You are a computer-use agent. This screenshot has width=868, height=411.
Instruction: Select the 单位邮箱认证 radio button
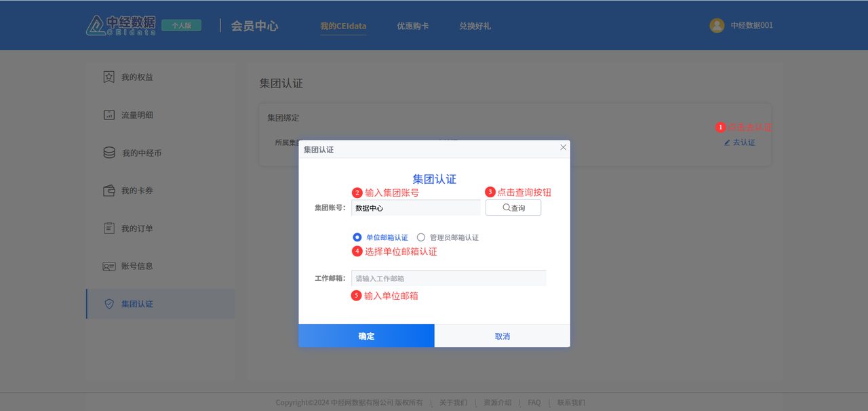click(357, 237)
